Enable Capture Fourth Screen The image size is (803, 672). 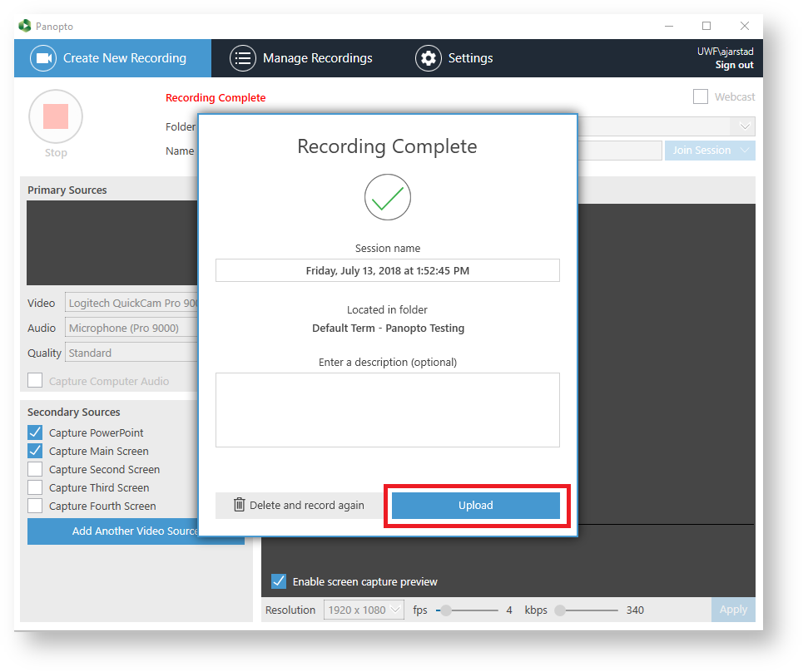tap(35, 506)
